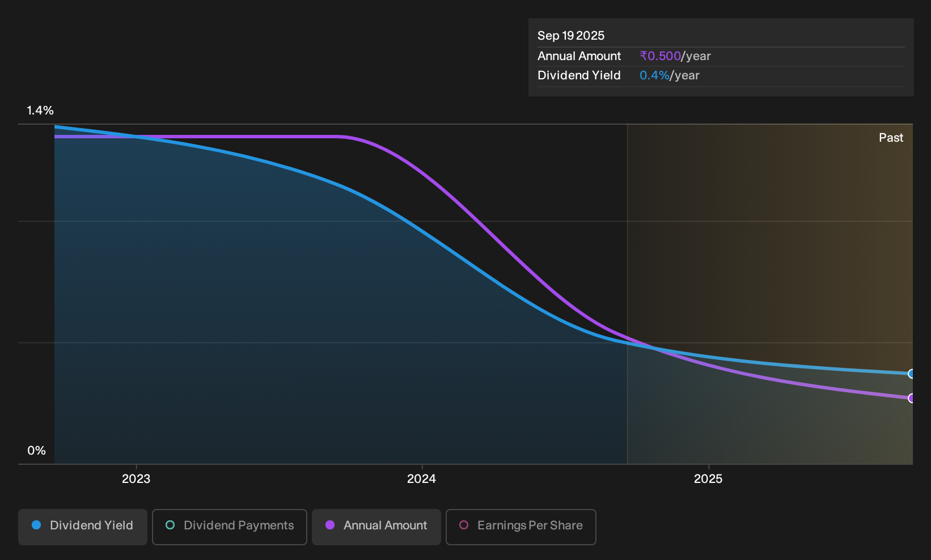This screenshot has width=931, height=560.
Task: Enable the Dividend Payments series
Action: tap(230, 527)
